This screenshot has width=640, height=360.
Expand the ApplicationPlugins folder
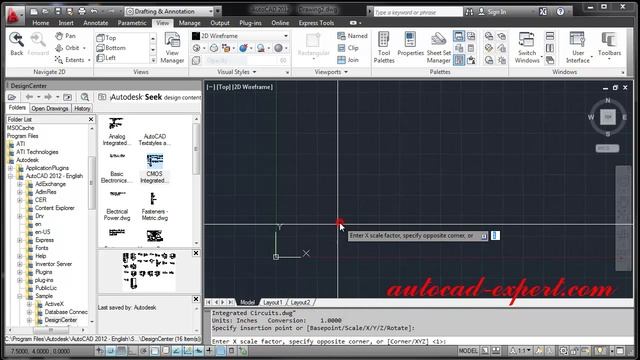[x=10, y=168]
